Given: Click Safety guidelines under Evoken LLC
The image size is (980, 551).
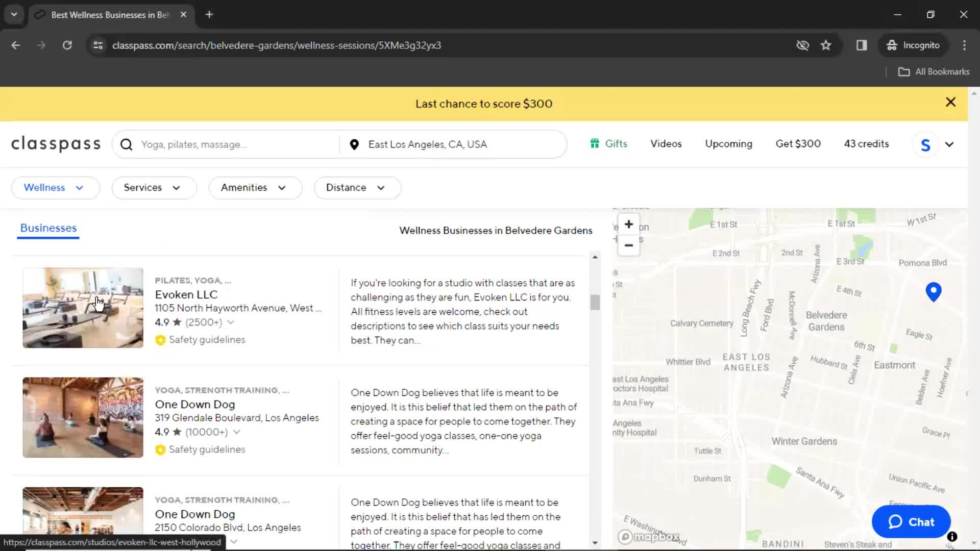Looking at the screenshot, I should click(x=207, y=340).
